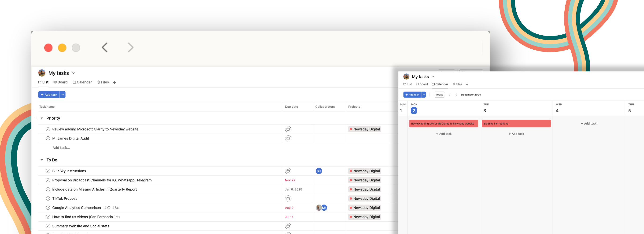Open My tasks dropdown in list window

click(74, 73)
